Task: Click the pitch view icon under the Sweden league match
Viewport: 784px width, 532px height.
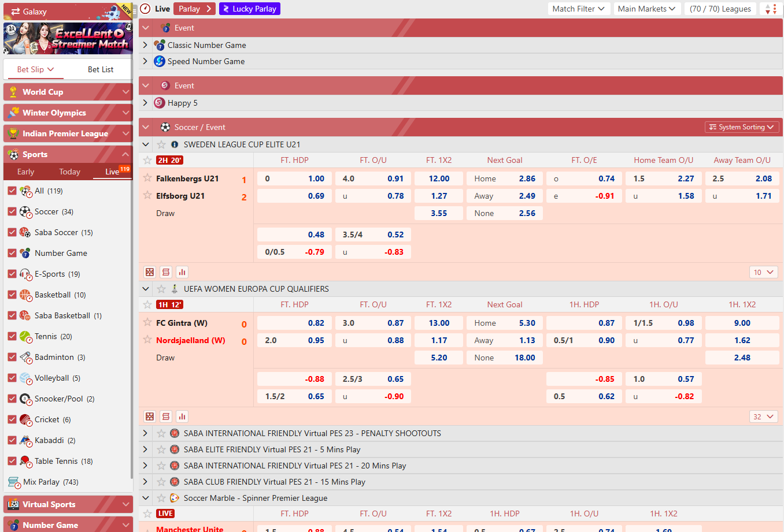Action: point(150,271)
